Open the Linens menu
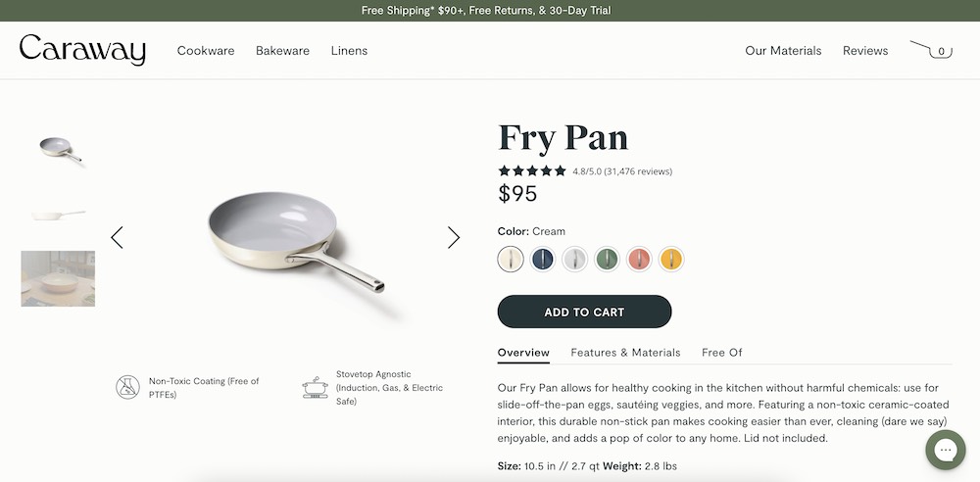Screen dimensions: 980x482 coord(349,51)
